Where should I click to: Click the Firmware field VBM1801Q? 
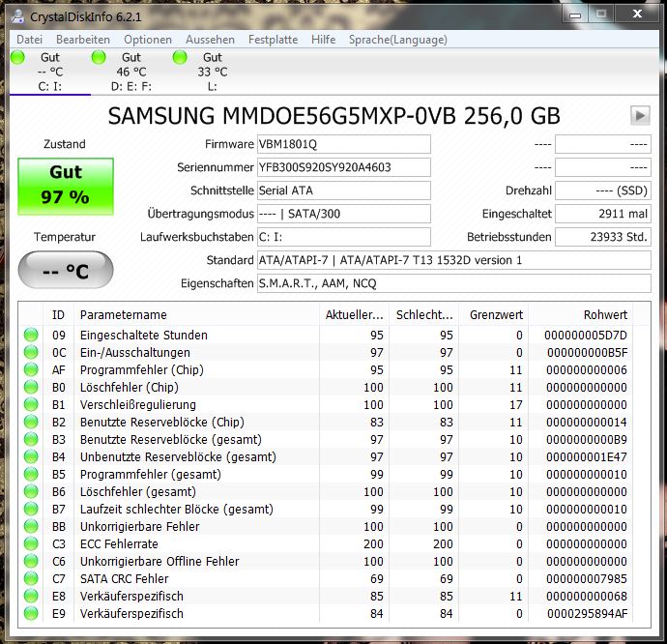point(344,144)
